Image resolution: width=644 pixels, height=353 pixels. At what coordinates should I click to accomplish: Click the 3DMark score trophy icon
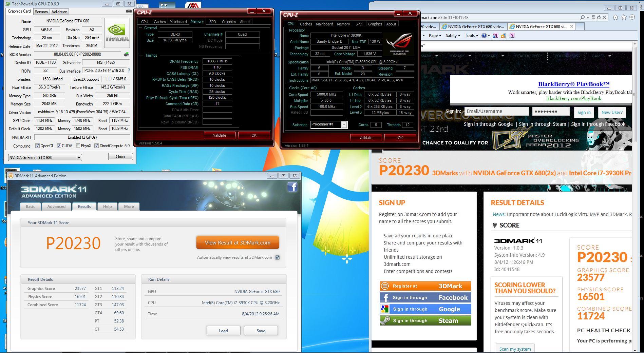(x=495, y=225)
